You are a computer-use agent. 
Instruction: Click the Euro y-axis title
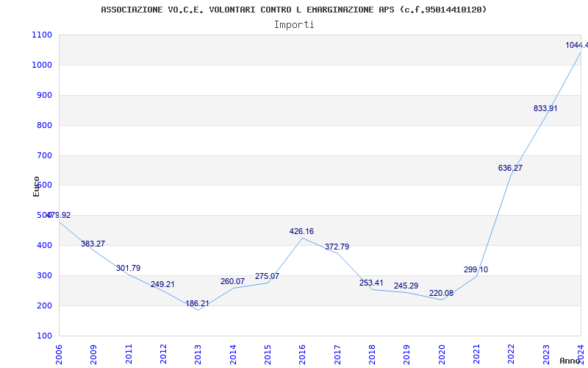tap(37, 185)
